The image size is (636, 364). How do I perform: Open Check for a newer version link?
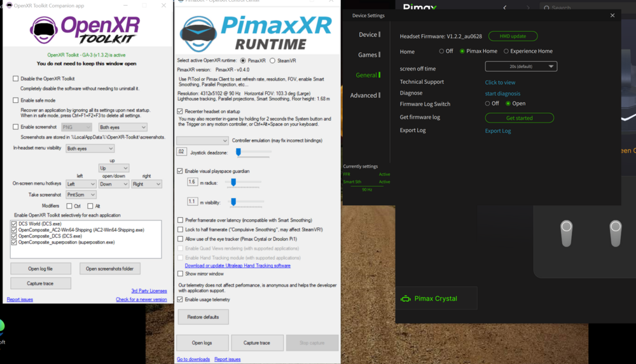(x=141, y=300)
